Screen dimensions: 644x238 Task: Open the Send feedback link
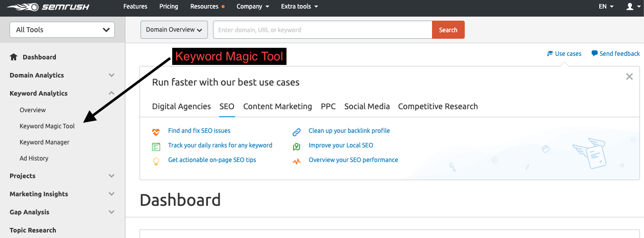tap(616, 53)
